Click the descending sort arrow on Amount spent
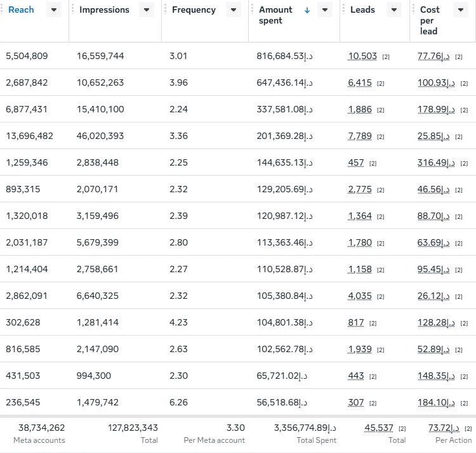This screenshot has height=453, width=476. 307,10
